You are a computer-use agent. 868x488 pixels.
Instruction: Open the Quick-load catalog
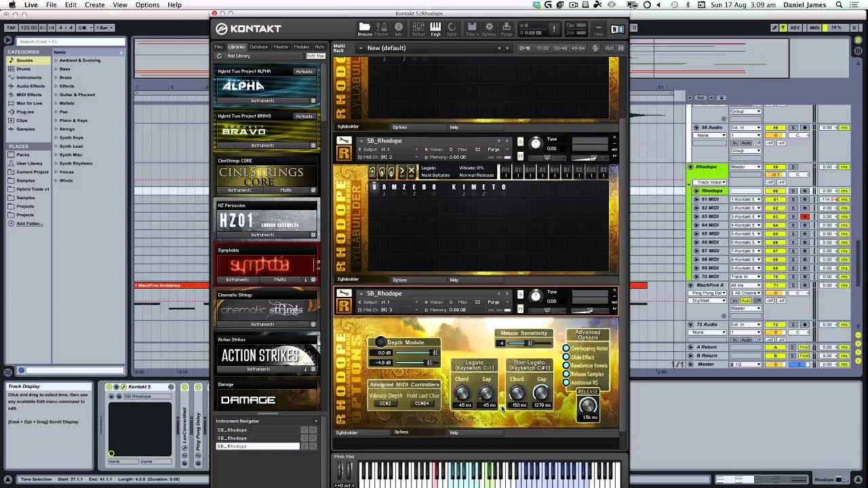[452, 29]
